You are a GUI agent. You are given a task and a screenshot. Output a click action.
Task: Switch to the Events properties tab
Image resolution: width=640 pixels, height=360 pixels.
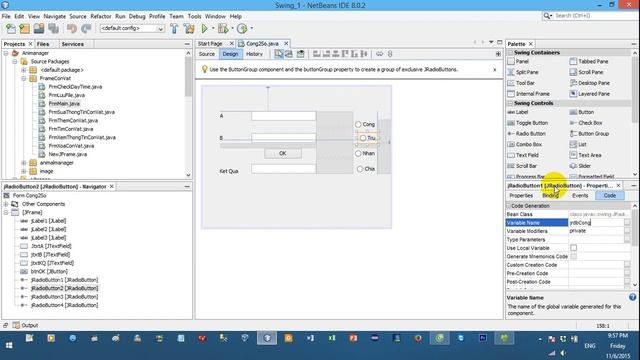(x=580, y=196)
